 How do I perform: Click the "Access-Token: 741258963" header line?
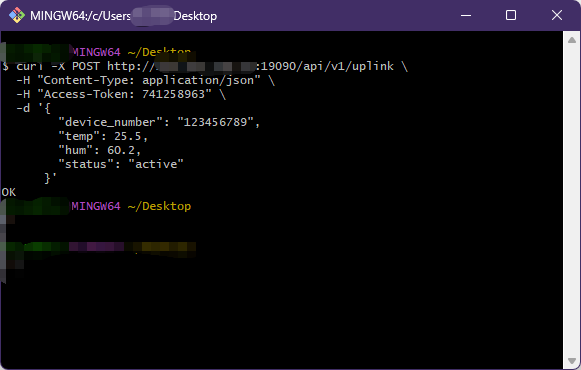121,94
